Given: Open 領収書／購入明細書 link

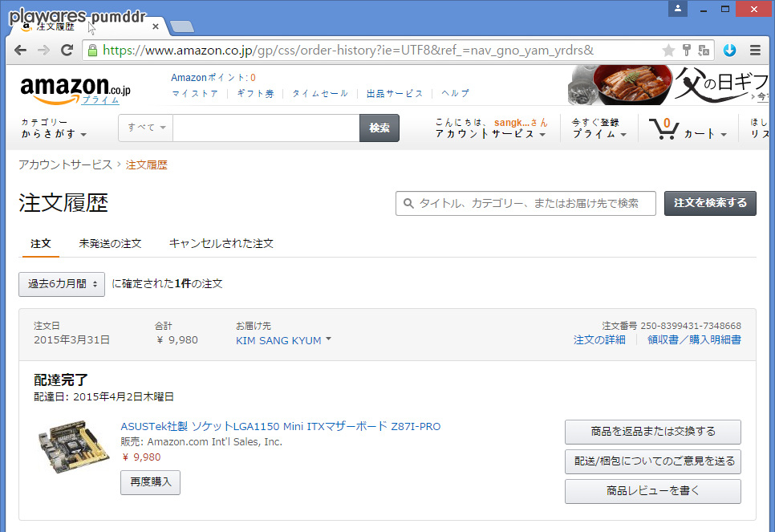Looking at the screenshot, I should coord(694,340).
